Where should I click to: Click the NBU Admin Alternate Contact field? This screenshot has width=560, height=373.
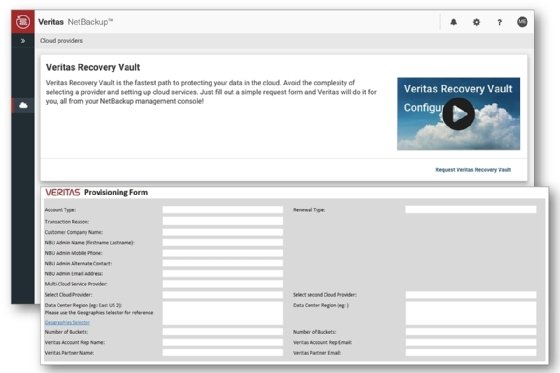click(x=223, y=263)
